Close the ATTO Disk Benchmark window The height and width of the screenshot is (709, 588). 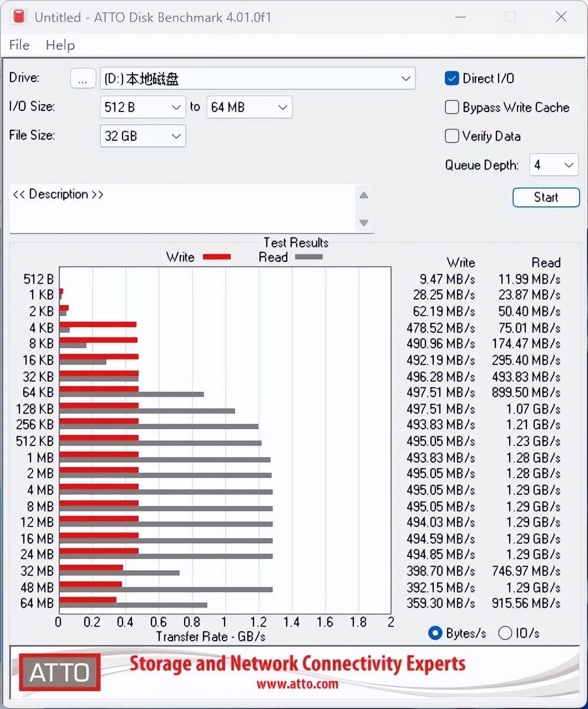pyautogui.click(x=561, y=17)
